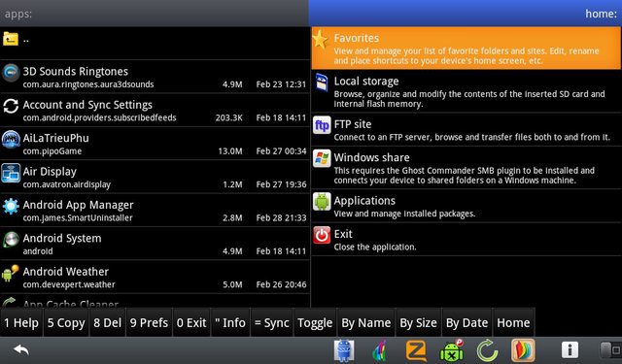Open the Favorites entry
This screenshot has width=622, height=364.
[x=466, y=49]
